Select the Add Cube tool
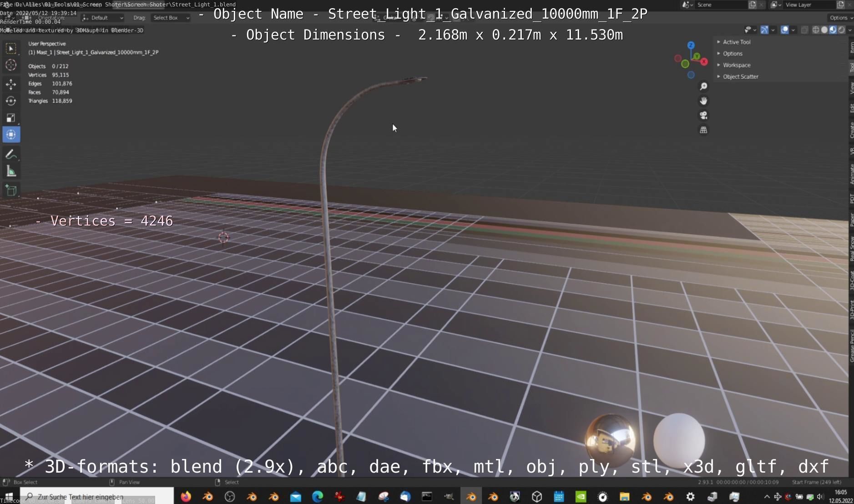The width and height of the screenshot is (854, 504). pos(11,190)
